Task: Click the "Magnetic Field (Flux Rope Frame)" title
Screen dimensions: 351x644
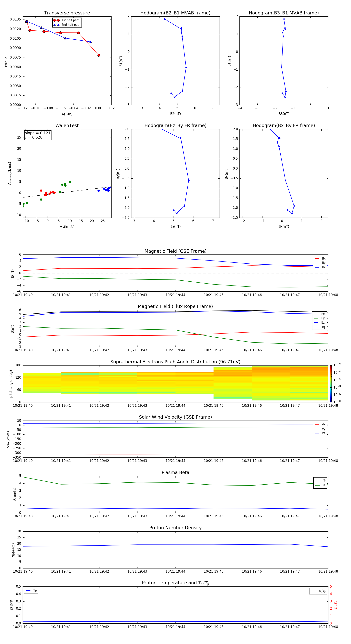Action: (175, 307)
